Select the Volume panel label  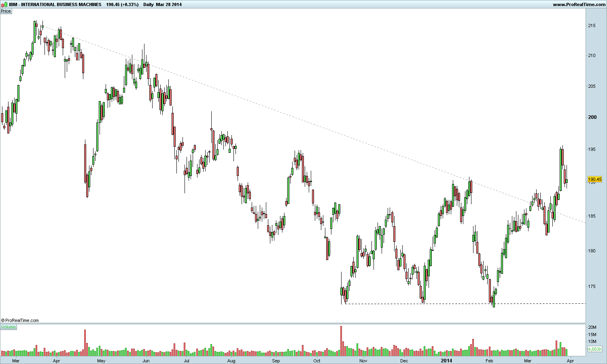pyautogui.click(x=8, y=327)
